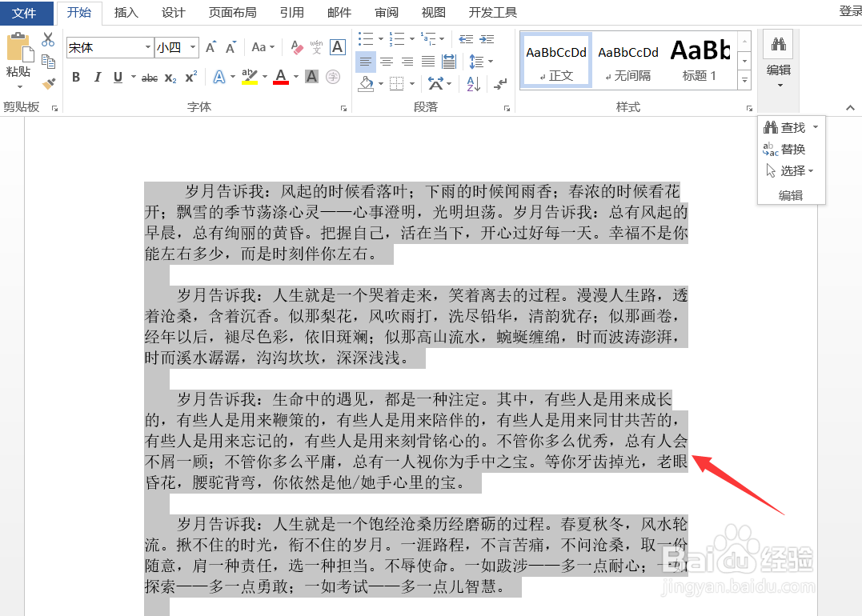Click the binoculars Edit icon
This screenshot has height=616, width=862.
pyautogui.click(x=779, y=45)
